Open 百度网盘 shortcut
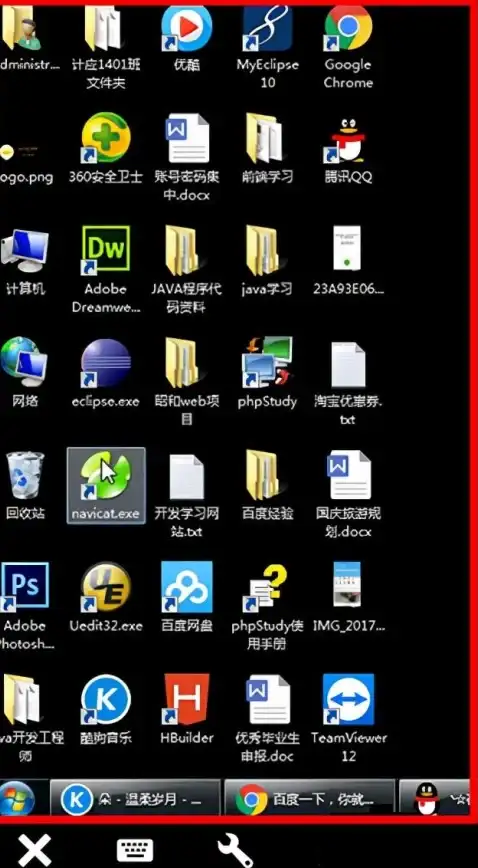The height and width of the screenshot is (868, 478). [187, 588]
